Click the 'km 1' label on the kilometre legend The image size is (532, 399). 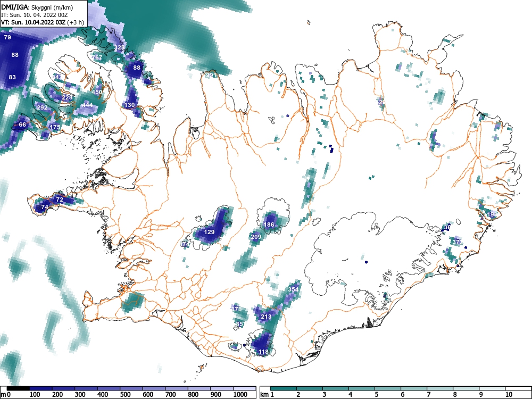(x=267, y=395)
